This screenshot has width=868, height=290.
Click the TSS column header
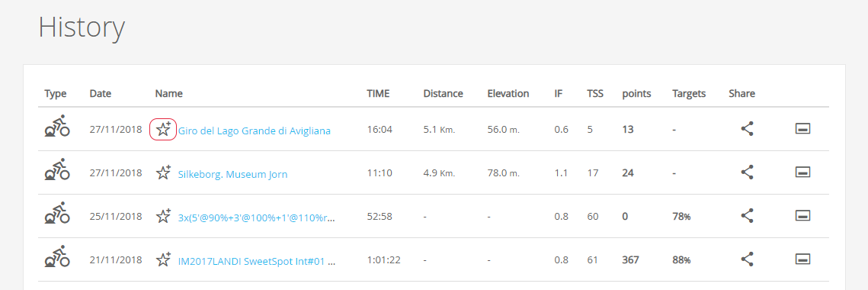coord(595,94)
